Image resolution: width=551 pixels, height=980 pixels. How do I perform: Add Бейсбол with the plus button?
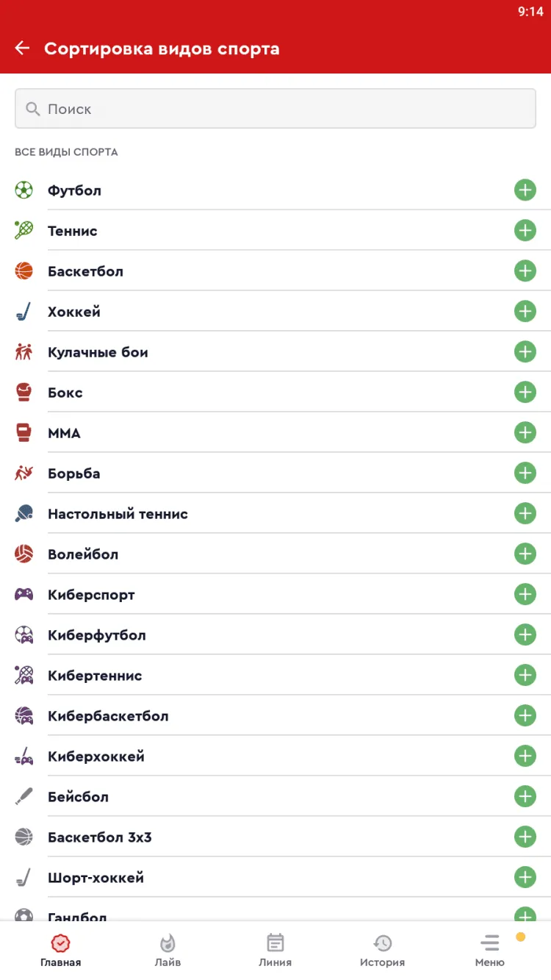tap(525, 796)
